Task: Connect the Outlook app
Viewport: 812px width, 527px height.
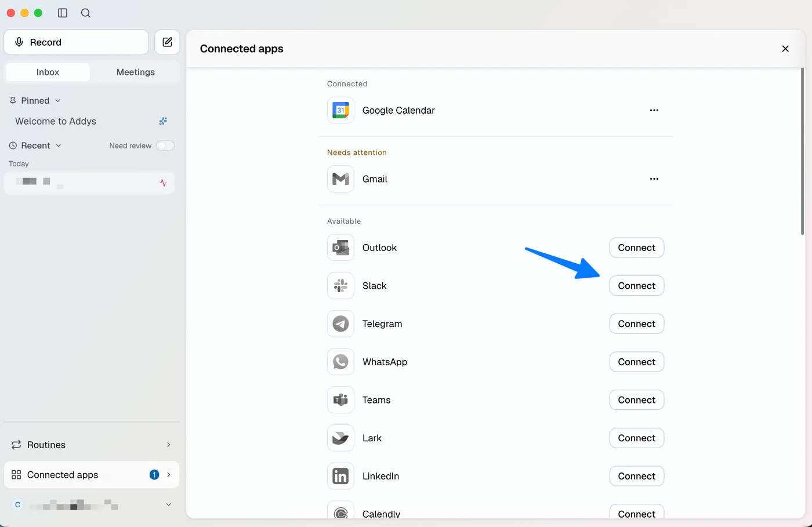Action: pyautogui.click(x=636, y=248)
